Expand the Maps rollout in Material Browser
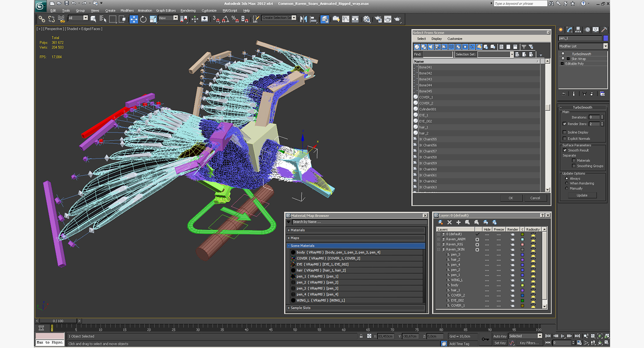Screen dimensions: 644x348 tap(356, 238)
